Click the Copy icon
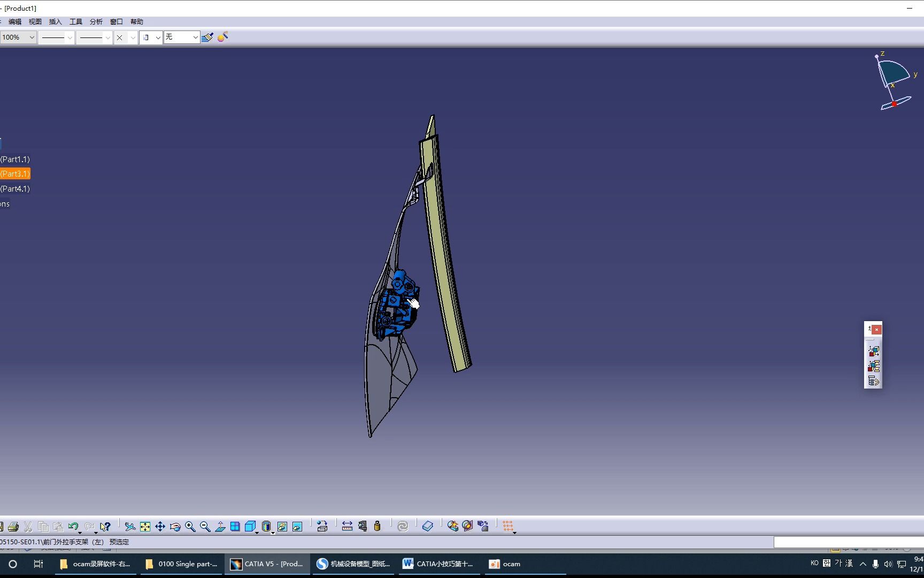This screenshot has width=924, height=578. (43, 527)
